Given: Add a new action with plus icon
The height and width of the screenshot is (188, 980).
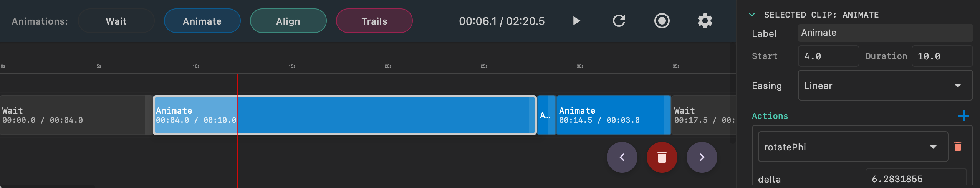Looking at the screenshot, I should coord(963,116).
